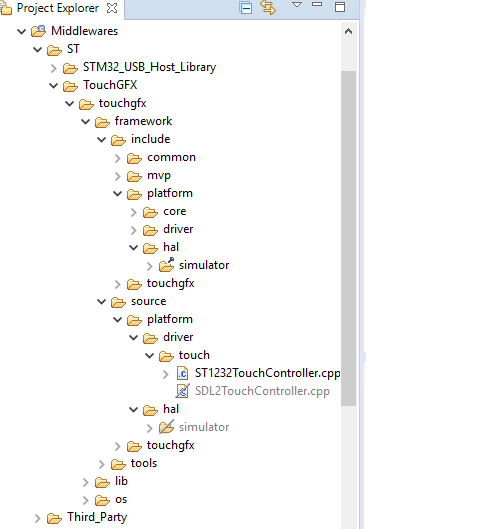Select the mvp folder label
This screenshot has height=529, width=480.
[x=159, y=175]
